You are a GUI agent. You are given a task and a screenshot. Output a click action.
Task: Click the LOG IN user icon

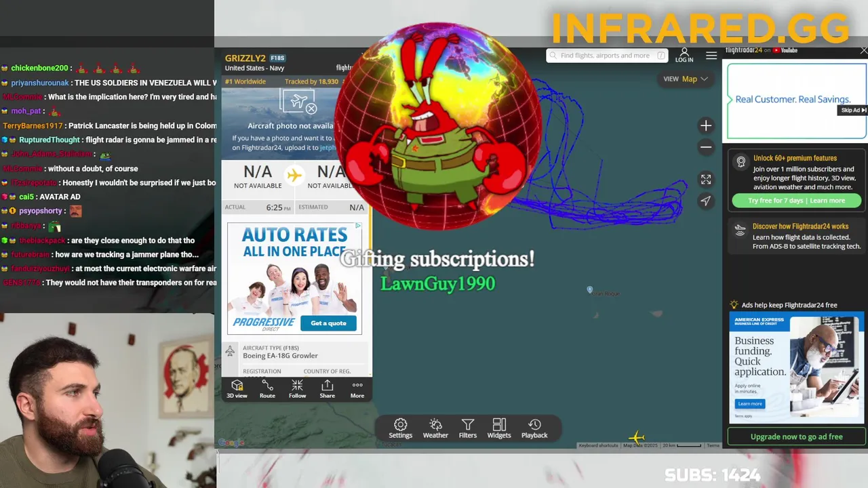point(684,55)
